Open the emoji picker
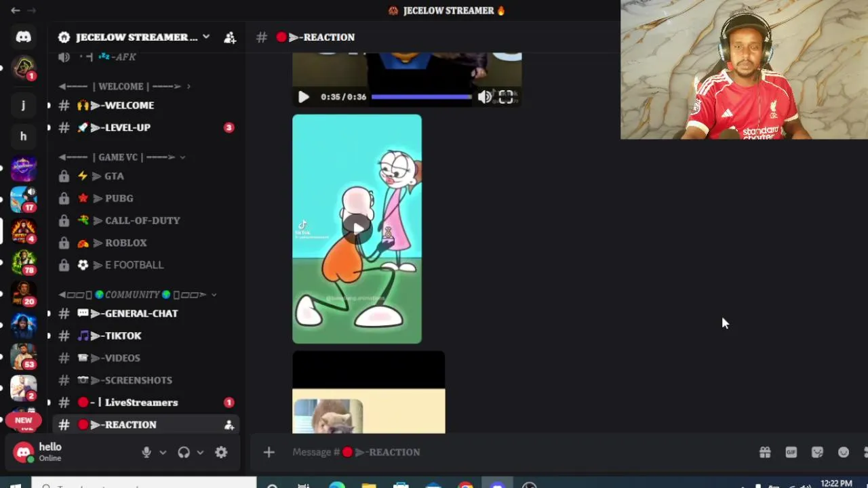Viewport: 868px width, 488px height. [844, 452]
